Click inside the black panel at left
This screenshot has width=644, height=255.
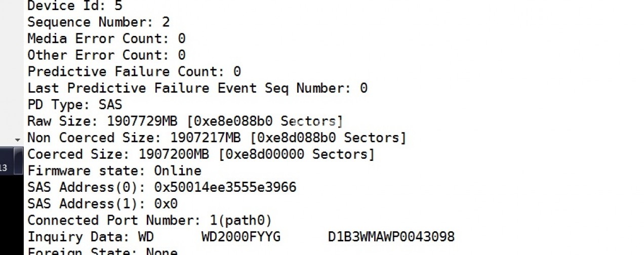click(11, 218)
